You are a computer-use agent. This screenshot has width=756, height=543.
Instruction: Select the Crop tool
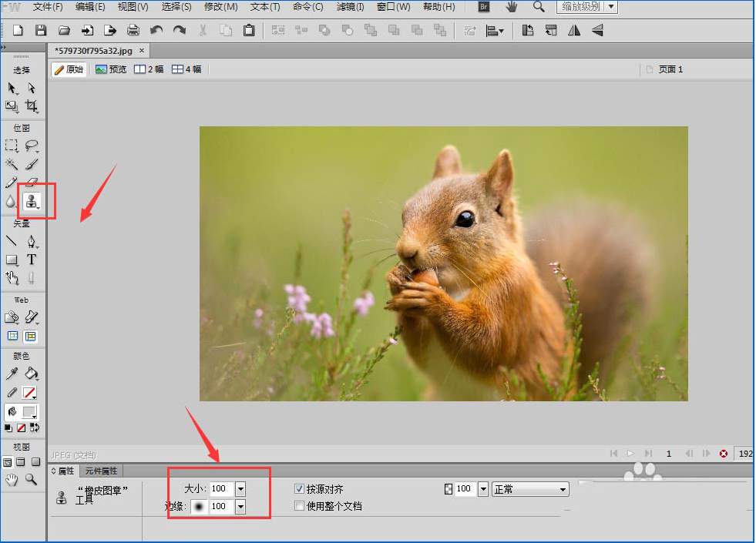(32, 106)
